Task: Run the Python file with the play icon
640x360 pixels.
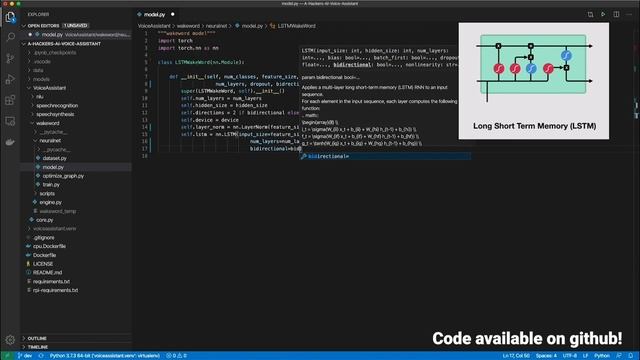Action: (x=603, y=14)
